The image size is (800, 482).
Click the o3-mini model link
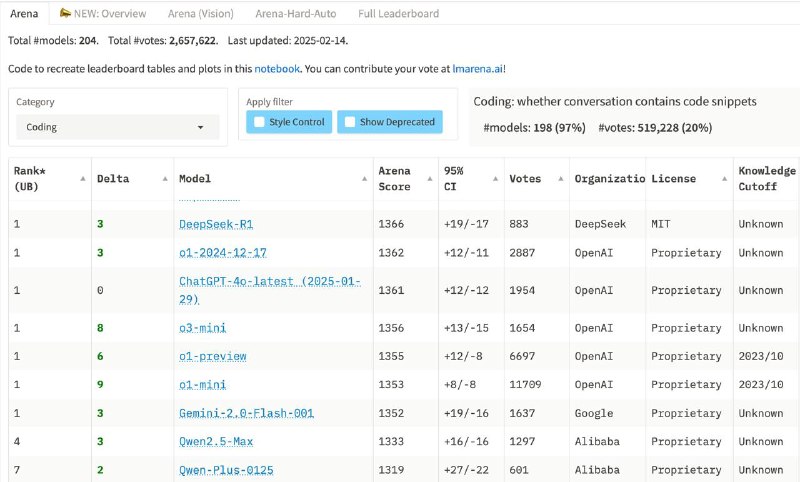[x=205, y=328]
